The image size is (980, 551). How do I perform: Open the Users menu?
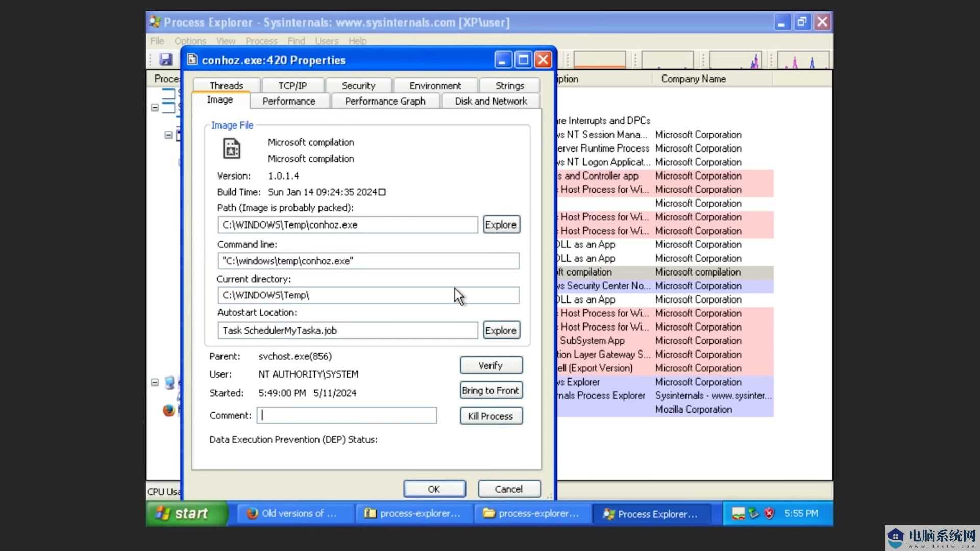pos(327,41)
